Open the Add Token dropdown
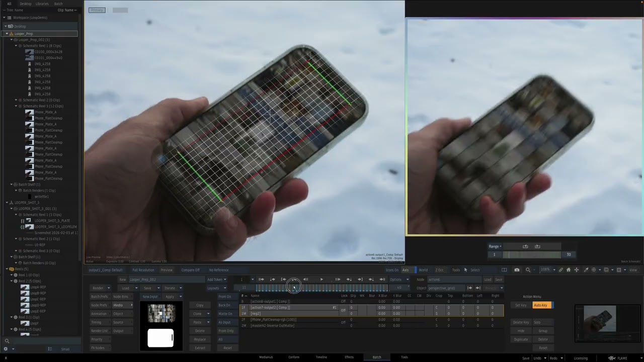 [x=217, y=280]
